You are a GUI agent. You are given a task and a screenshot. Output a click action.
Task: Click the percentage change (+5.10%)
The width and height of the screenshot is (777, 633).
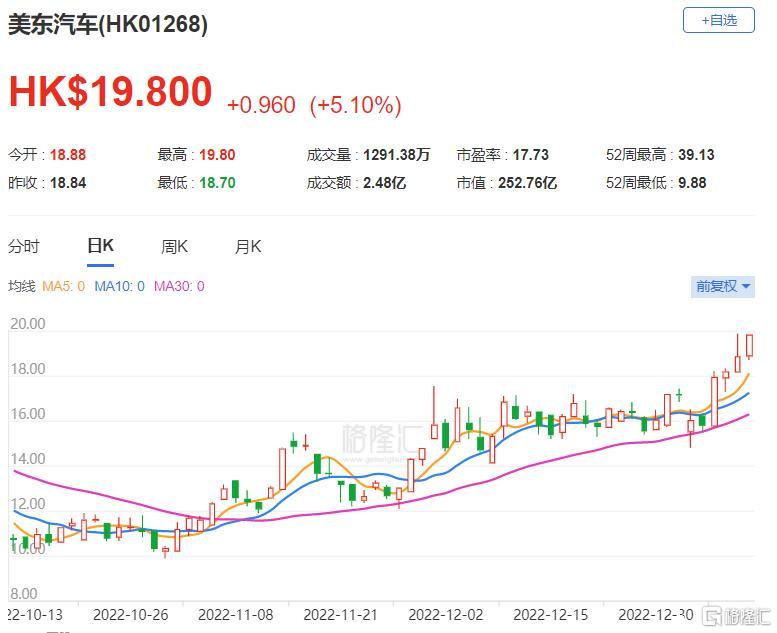tap(355, 105)
